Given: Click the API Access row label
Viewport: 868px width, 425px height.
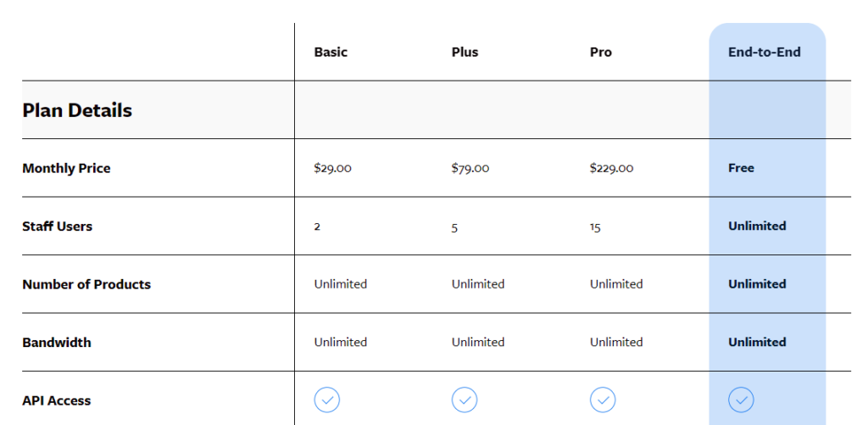Looking at the screenshot, I should point(57,400).
